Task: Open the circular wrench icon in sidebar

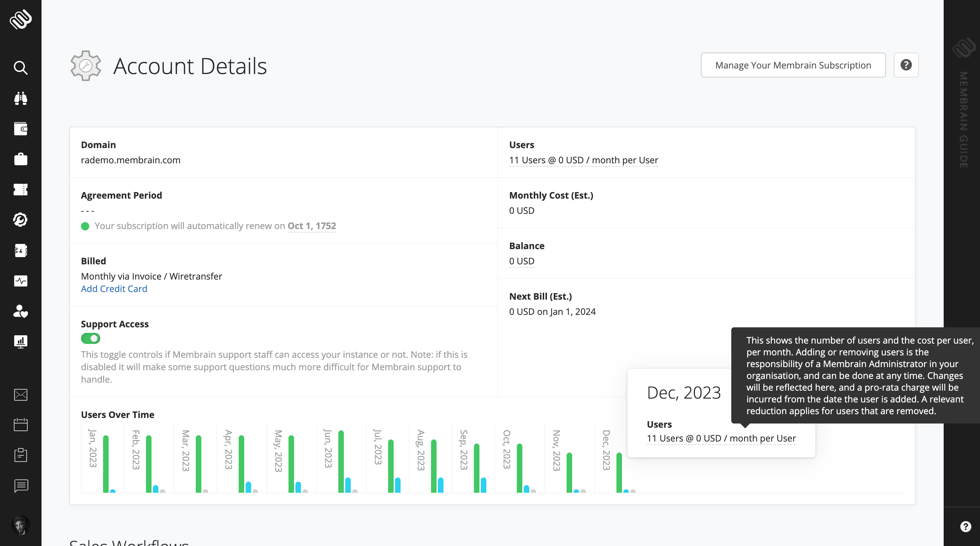Action: click(20, 219)
